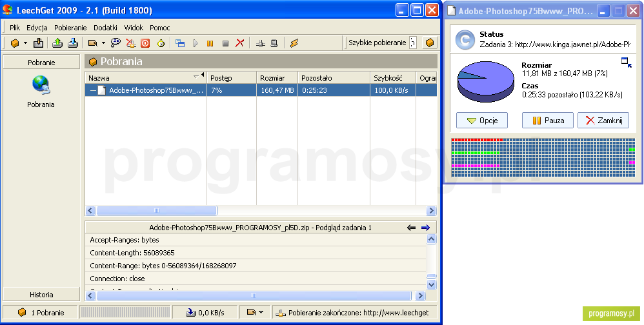Open the status bar tag dropdown
The width and height of the screenshot is (644, 325).
click(x=255, y=312)
